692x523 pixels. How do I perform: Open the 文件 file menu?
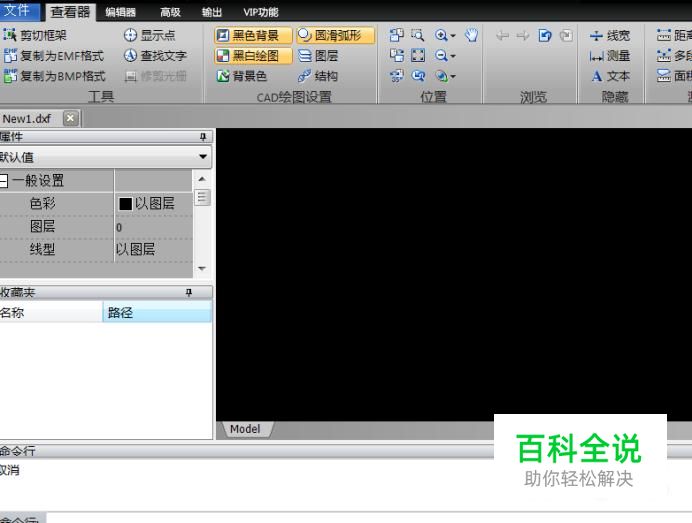[19, 10]
